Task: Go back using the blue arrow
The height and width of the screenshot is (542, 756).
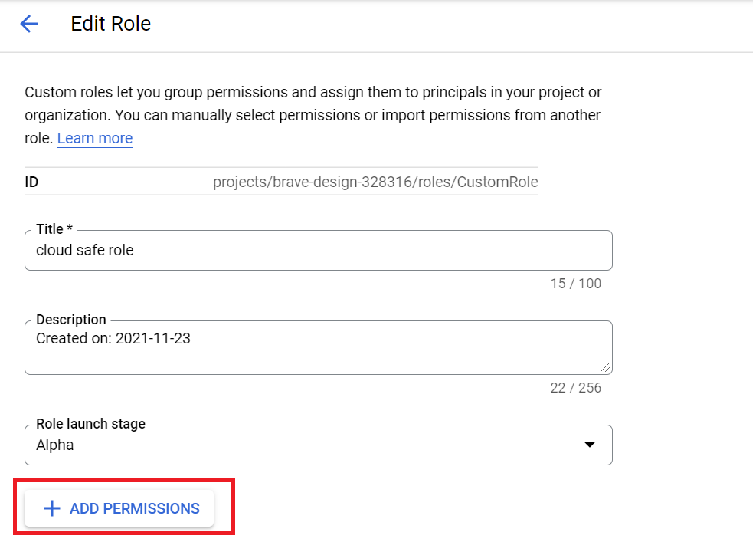Action: point(29,24)
